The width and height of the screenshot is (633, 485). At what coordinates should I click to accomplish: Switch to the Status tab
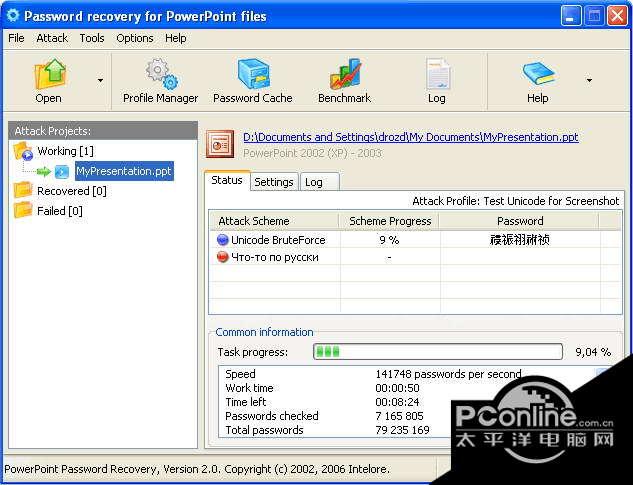[x=227, y=180]
